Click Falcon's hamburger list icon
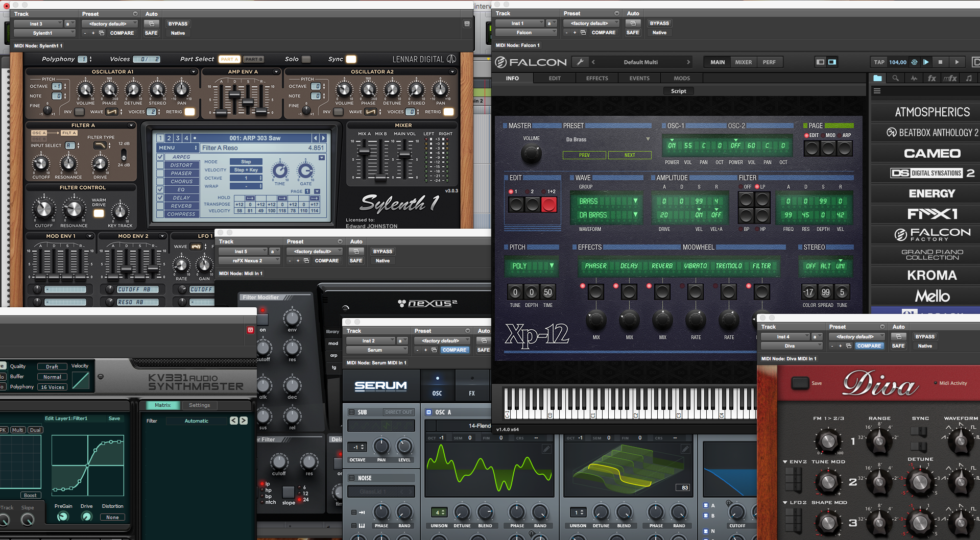This screenshot has height=540, width=980. (877, 91)
